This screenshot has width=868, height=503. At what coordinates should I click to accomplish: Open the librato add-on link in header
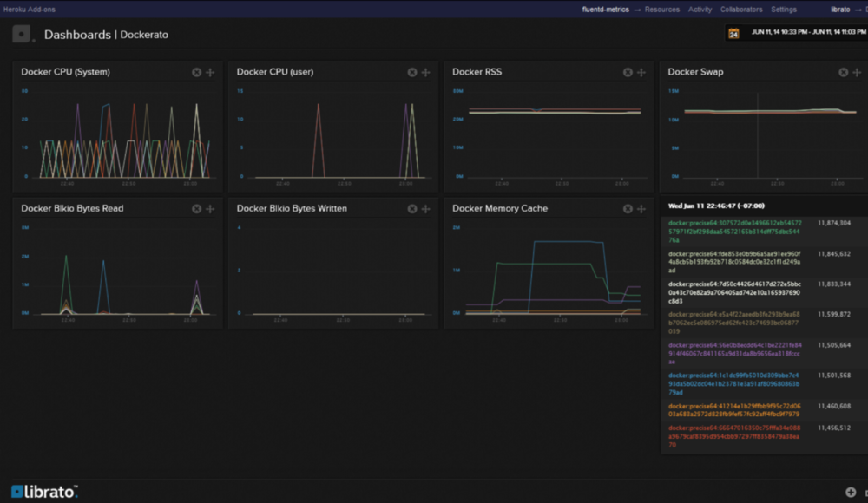(x=839, y=10)
